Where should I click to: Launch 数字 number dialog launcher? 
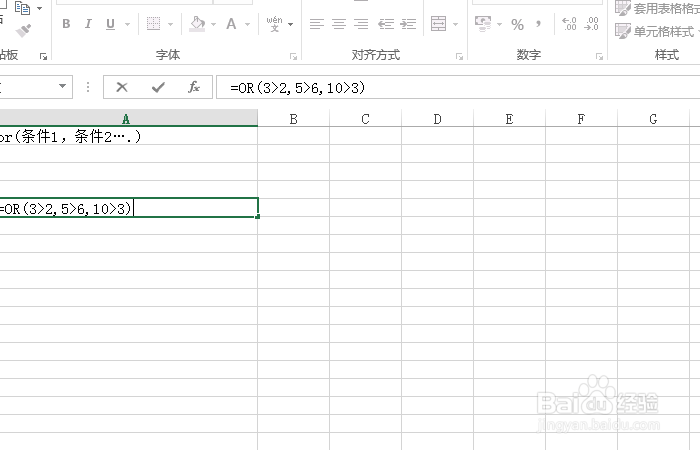[600, 56]
